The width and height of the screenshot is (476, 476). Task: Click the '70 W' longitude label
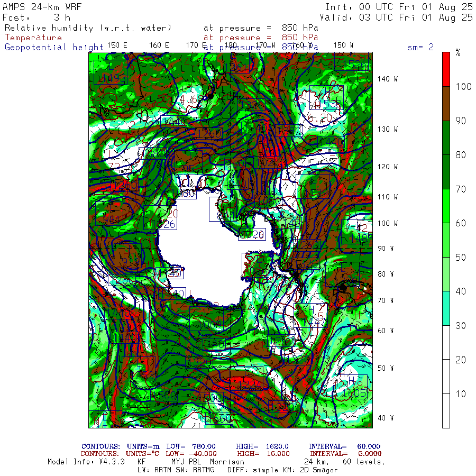click(x=386, y=300)
